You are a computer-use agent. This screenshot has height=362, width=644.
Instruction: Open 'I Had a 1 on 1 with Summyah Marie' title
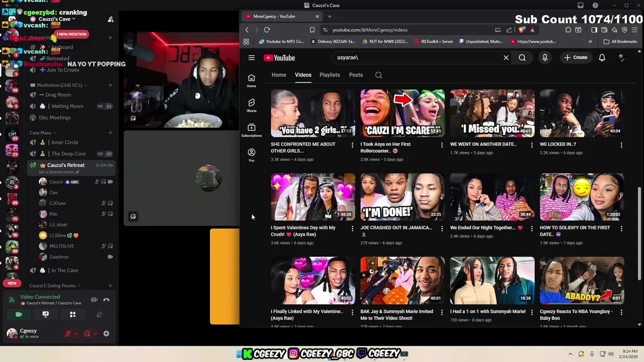pos(488,311)
